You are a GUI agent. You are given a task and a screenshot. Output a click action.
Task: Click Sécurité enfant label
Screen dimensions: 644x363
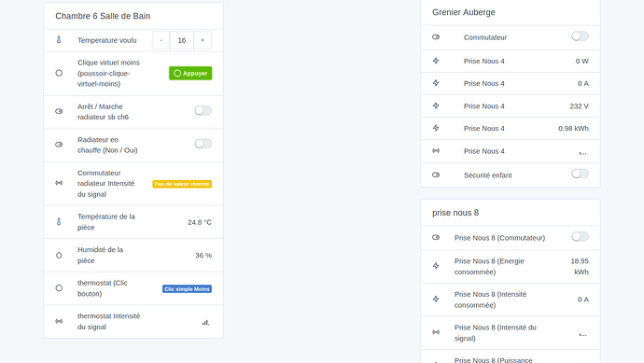[487, 175]
